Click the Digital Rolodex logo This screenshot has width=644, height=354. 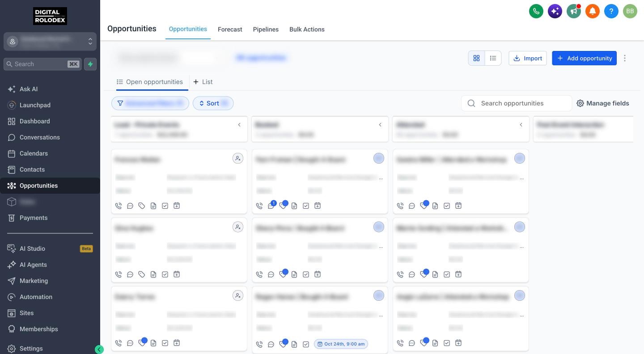pos(50,16)
